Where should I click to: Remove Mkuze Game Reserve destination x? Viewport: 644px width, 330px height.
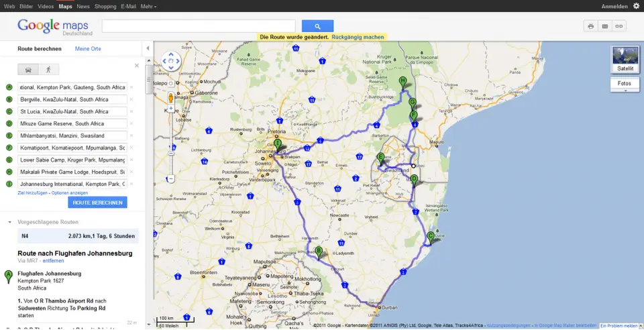point(131,123)
